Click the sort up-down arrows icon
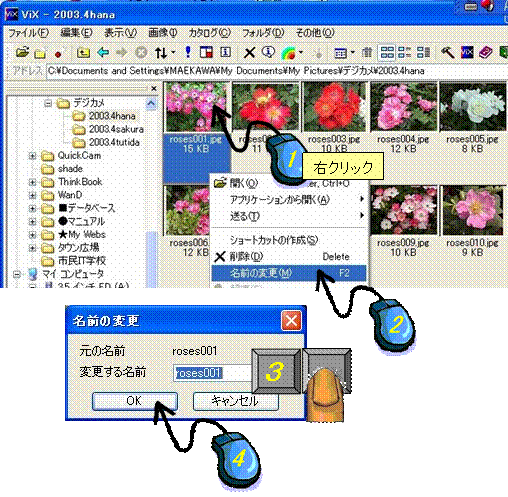 tap(161, 53)
